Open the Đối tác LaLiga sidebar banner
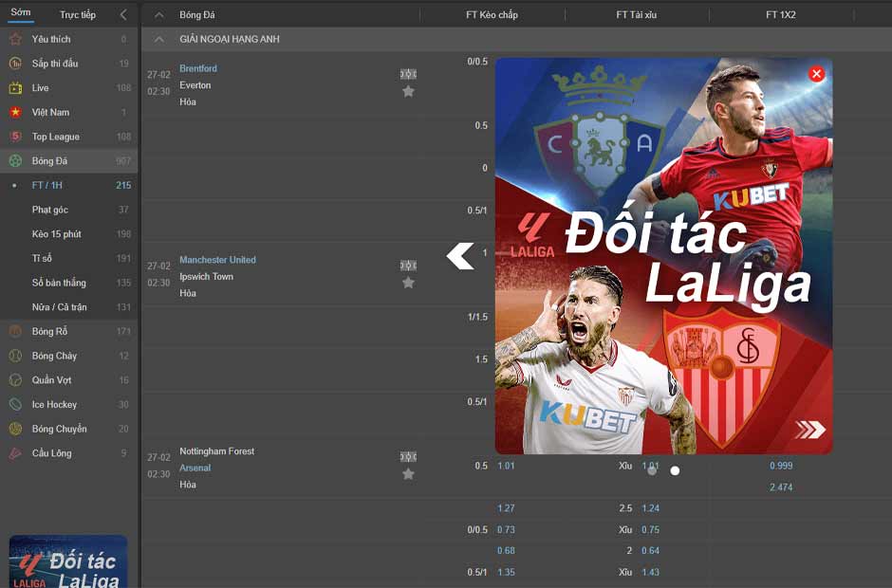Screen dimensions: 892x588 pos(68,561)
